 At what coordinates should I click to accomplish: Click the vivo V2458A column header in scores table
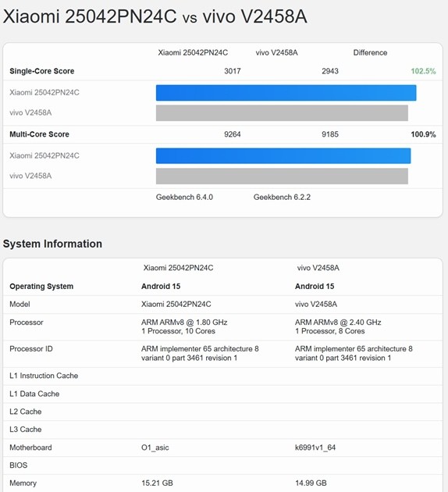tap(276, 53)
